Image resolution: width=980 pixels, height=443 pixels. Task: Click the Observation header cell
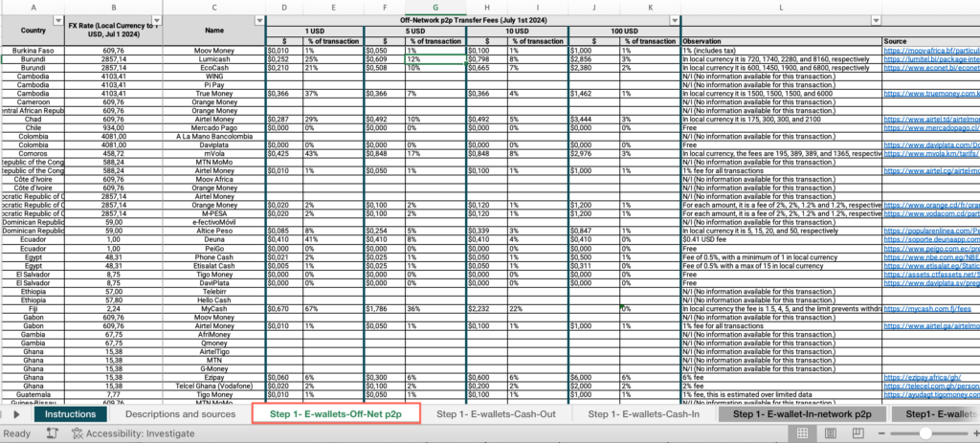[781, 41]
